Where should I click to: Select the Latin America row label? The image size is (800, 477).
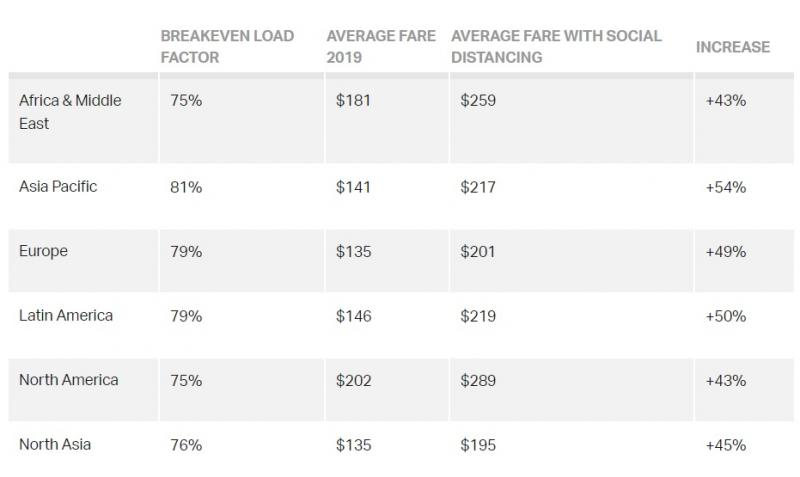click(65, 316)
